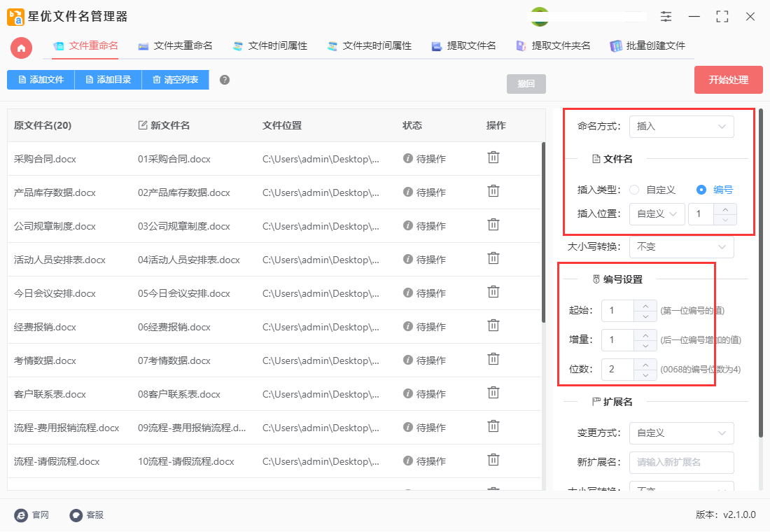Open the 变更方式 dropdown
This screenshot has height=532, width=770.
tap(681, 433)
